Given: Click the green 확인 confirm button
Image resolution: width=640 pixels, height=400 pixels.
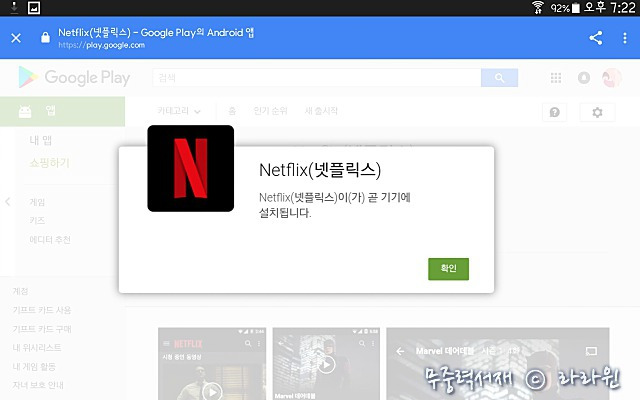Looking at the screenshot, I should tap(448, 269).
